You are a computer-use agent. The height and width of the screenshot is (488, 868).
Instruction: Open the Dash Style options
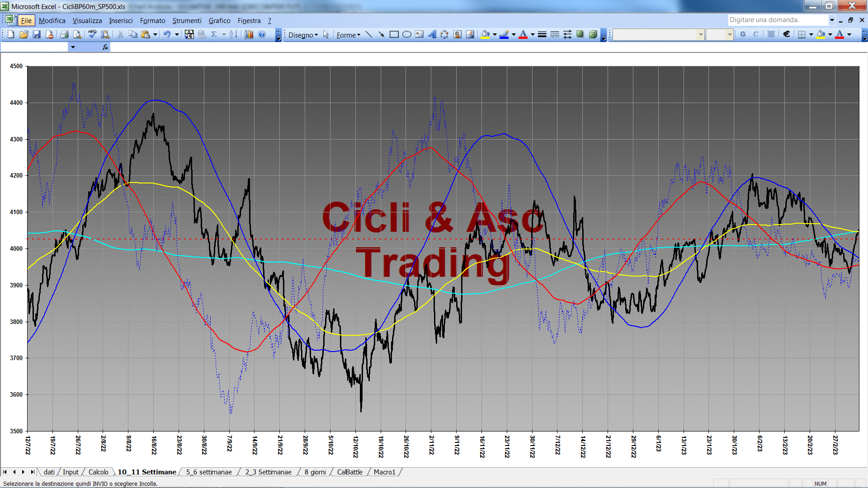click(555, 34)
